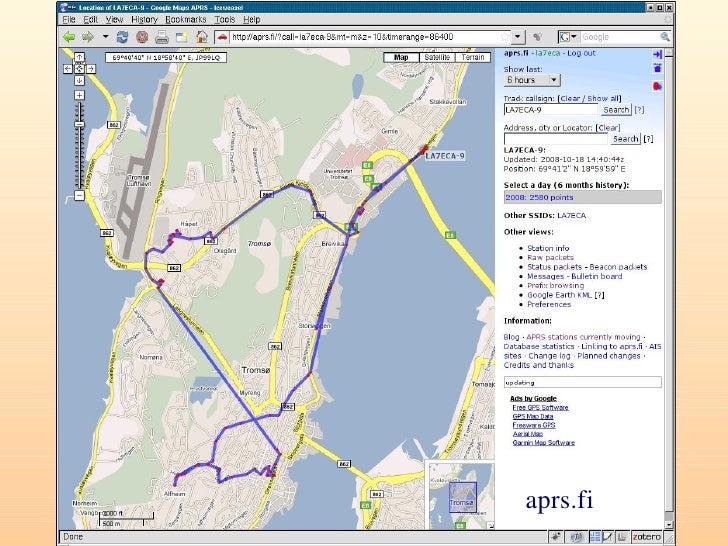728x546 pixels.
Task: Open the Bookmarks menu
Action: tap(186, 20)
